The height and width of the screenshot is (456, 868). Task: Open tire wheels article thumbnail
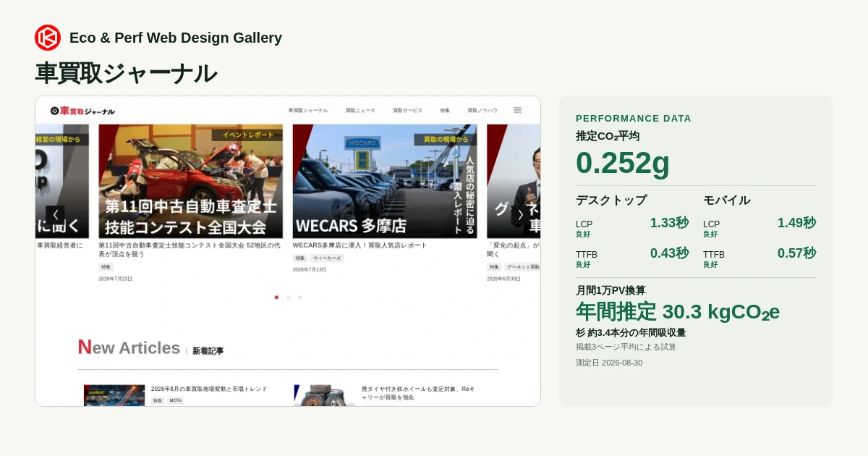[325, 395]
